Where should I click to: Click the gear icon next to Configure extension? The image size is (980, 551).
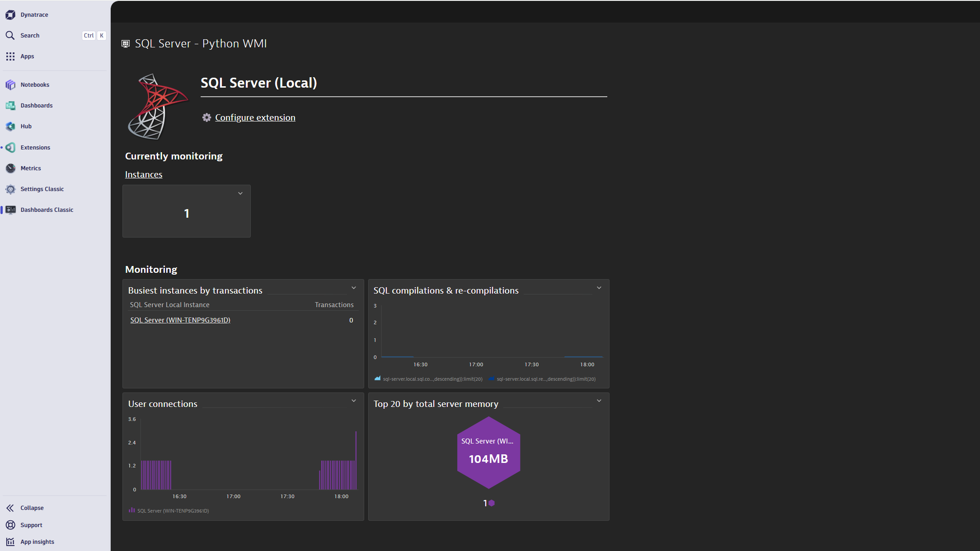(206, 117)
